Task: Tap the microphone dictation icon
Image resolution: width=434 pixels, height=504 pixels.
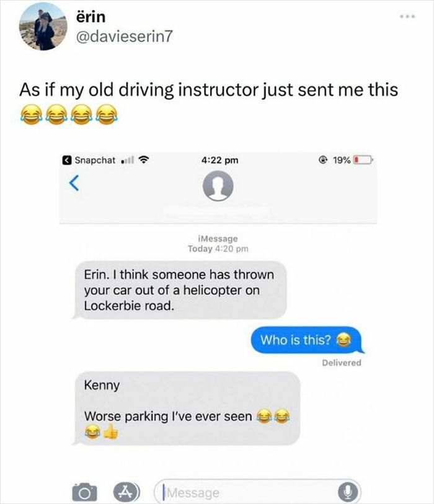Action: [348, 492]
